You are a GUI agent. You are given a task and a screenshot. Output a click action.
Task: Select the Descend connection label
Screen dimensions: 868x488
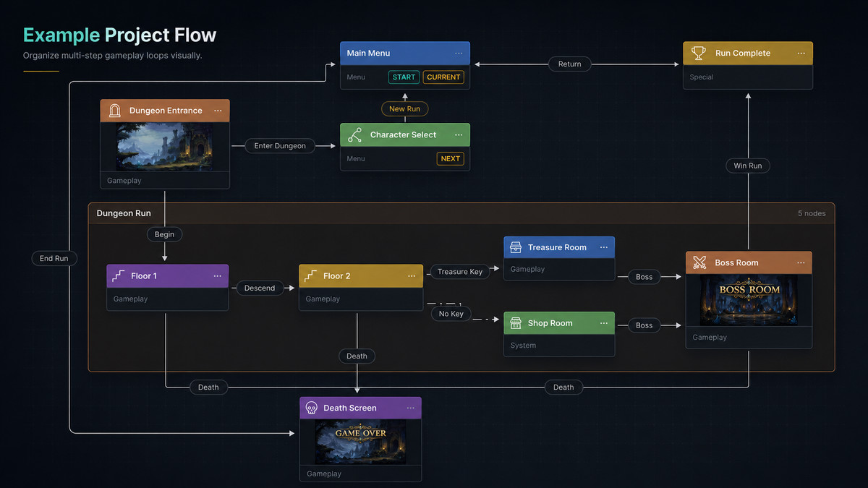(260, 288)
